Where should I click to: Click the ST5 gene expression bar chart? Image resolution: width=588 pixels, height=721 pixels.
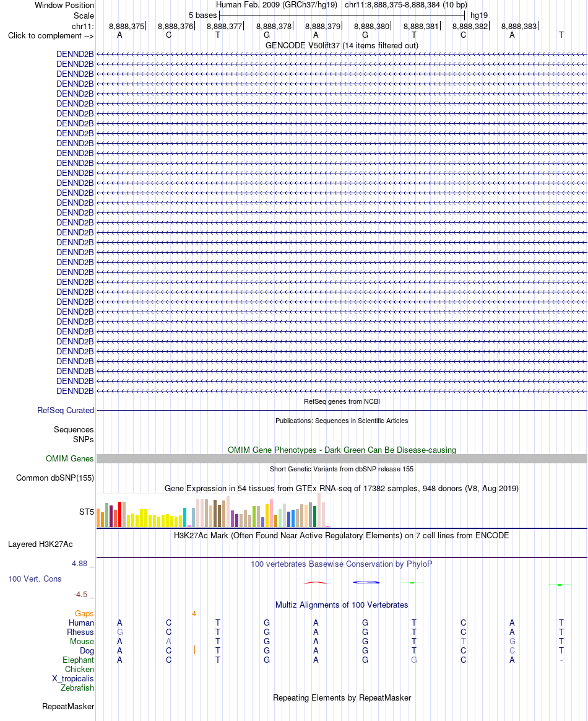213,510
